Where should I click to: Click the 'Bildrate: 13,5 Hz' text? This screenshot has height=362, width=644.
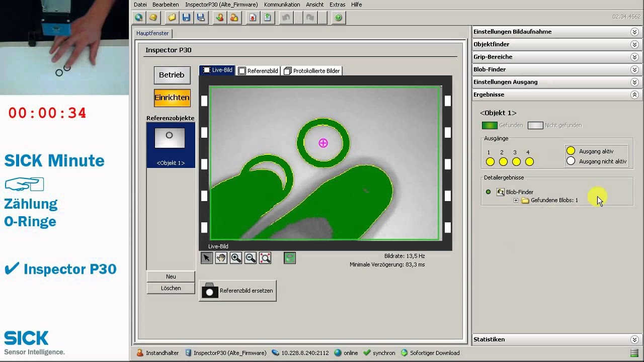tap(405, 256)
